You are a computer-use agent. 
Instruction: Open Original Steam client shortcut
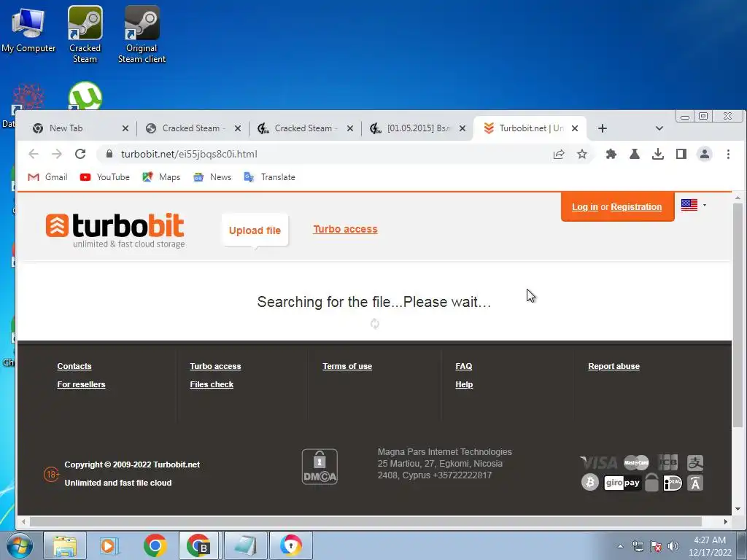(142, 34)
